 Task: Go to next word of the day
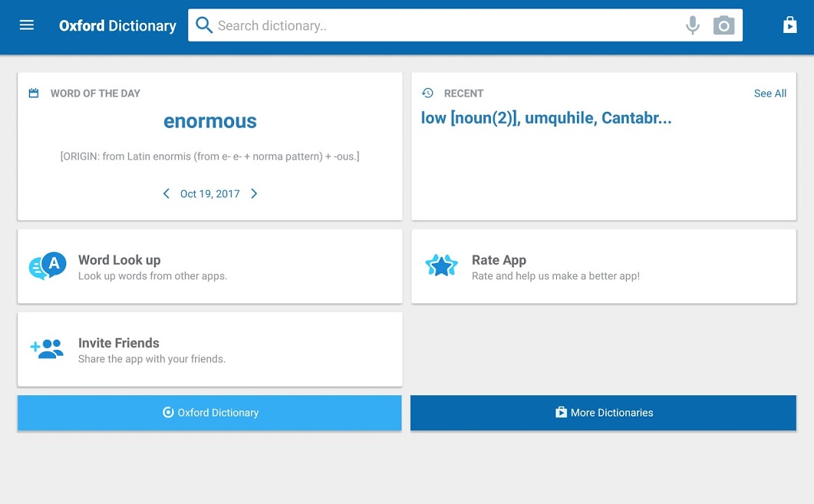(254, 194)
